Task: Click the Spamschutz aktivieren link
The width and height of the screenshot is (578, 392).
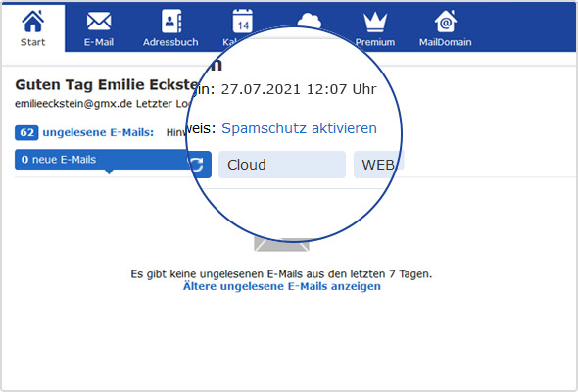Action: coord(299,128)
